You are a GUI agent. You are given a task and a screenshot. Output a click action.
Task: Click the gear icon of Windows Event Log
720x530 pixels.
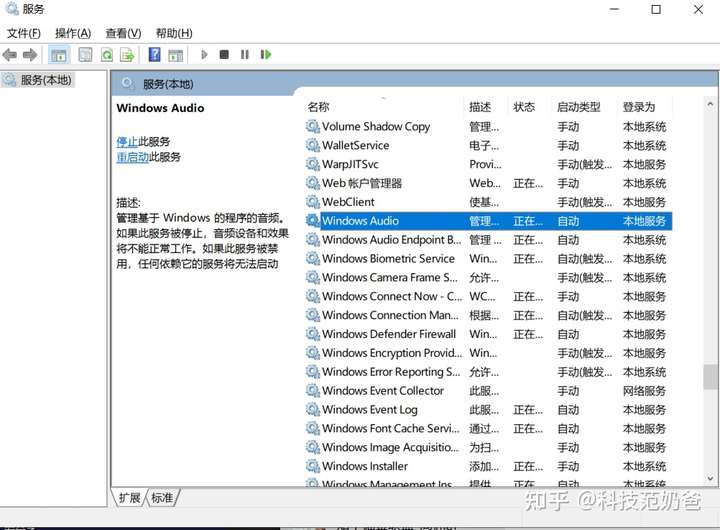313,409
